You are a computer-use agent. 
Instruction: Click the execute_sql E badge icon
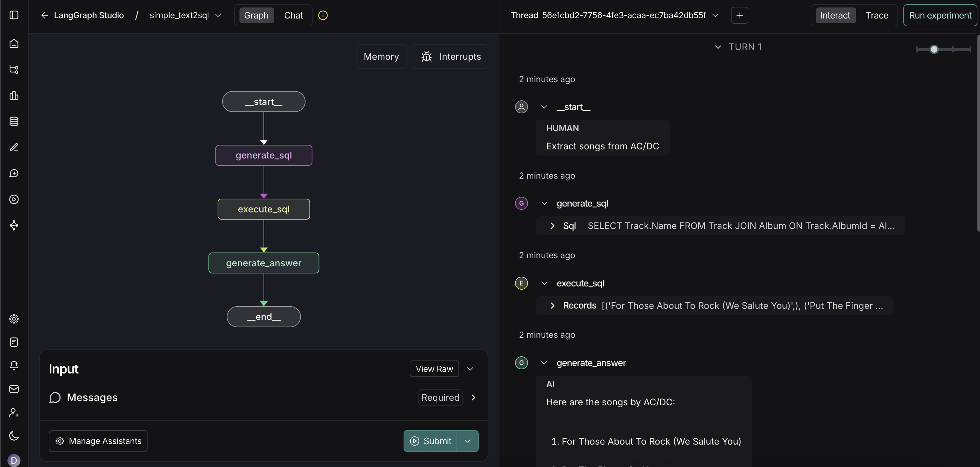click(x=521, y=283)
